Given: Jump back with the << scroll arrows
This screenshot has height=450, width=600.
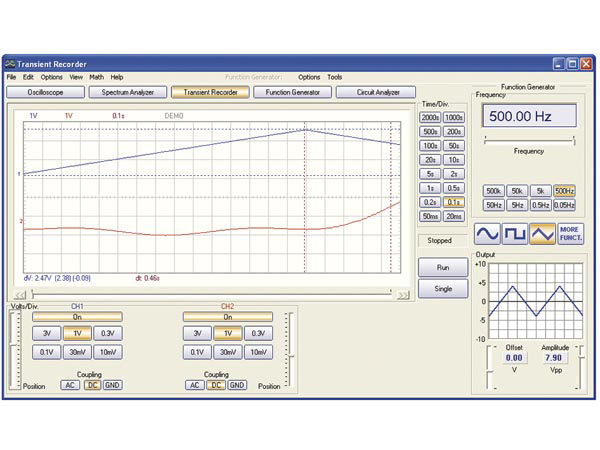Looking at the screenshot, I should (20, 295).
